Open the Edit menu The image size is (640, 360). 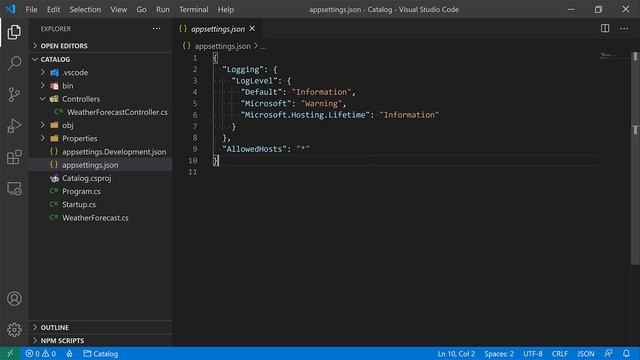(53, 9)
